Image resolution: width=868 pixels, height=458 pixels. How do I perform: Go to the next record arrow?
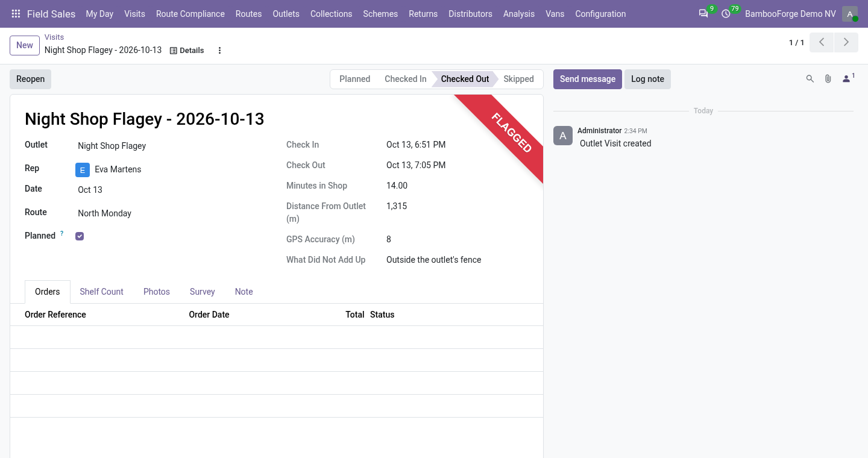(846, 42)
